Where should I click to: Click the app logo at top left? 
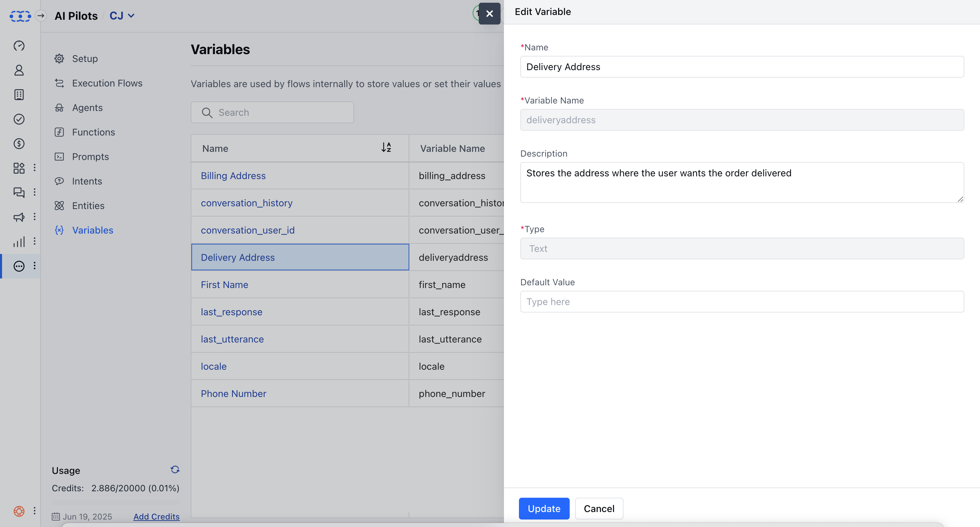point(20,16)
